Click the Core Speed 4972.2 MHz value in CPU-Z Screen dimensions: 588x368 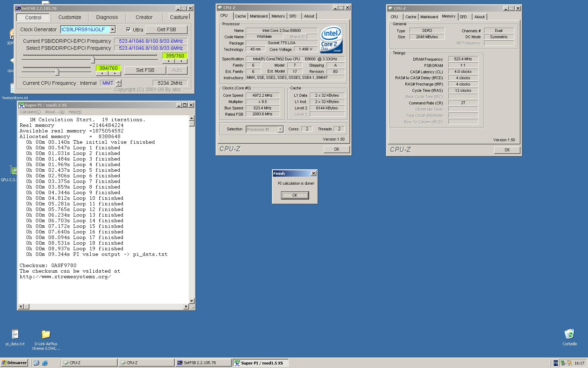(262, 95)
